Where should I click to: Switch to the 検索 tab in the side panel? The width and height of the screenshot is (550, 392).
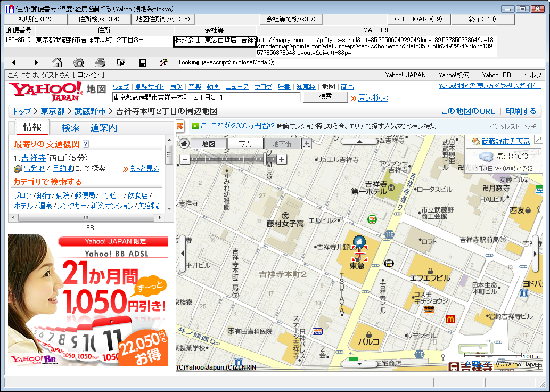tap(70, 128)
